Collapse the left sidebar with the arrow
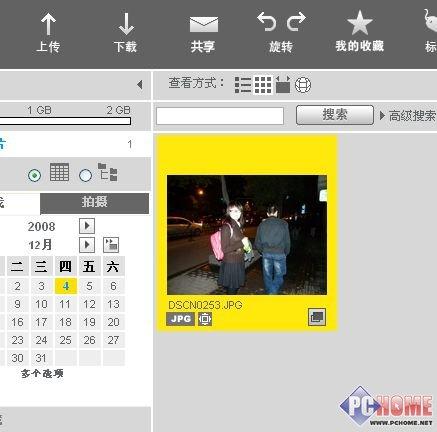Viewport: 437px width, 432px height. click(140, 85)
